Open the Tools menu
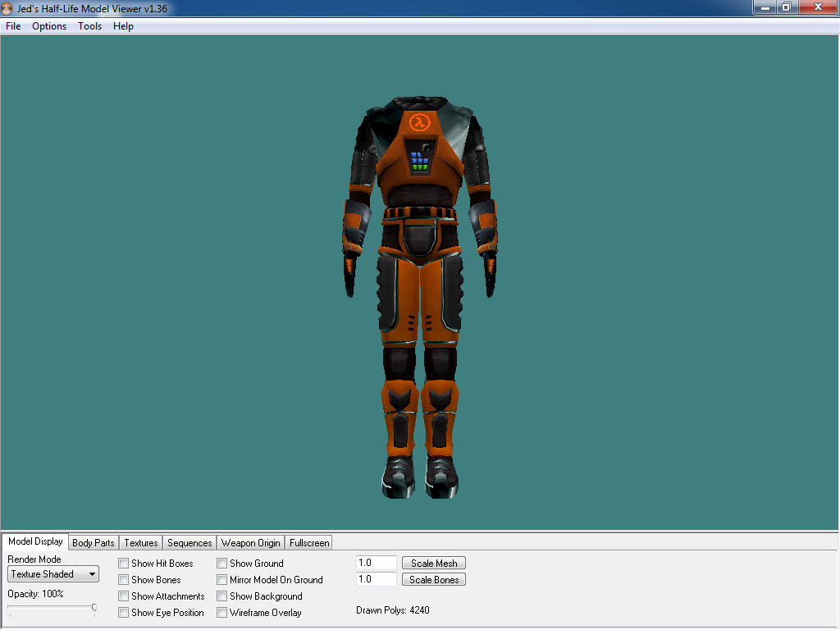 tap(89, 26)
